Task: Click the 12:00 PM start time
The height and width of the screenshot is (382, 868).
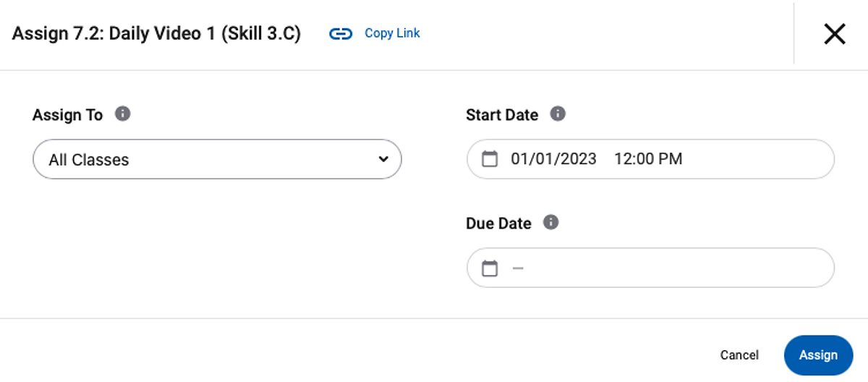Action: (648, 159)
